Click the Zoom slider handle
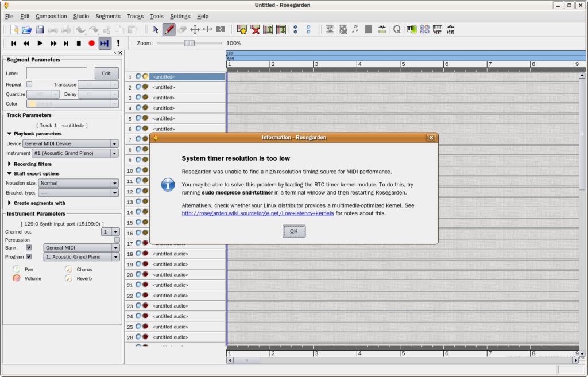 tap(189, 43)
